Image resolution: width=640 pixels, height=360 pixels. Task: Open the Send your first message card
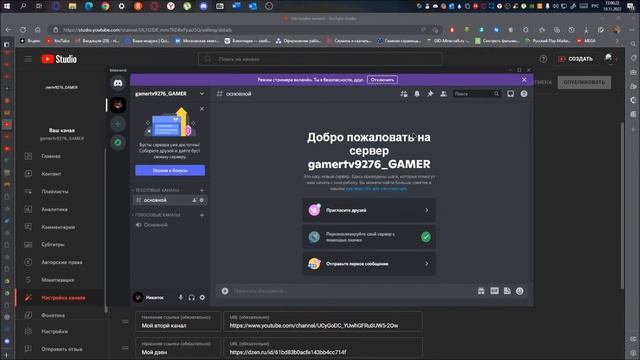(x=369, y=264)
